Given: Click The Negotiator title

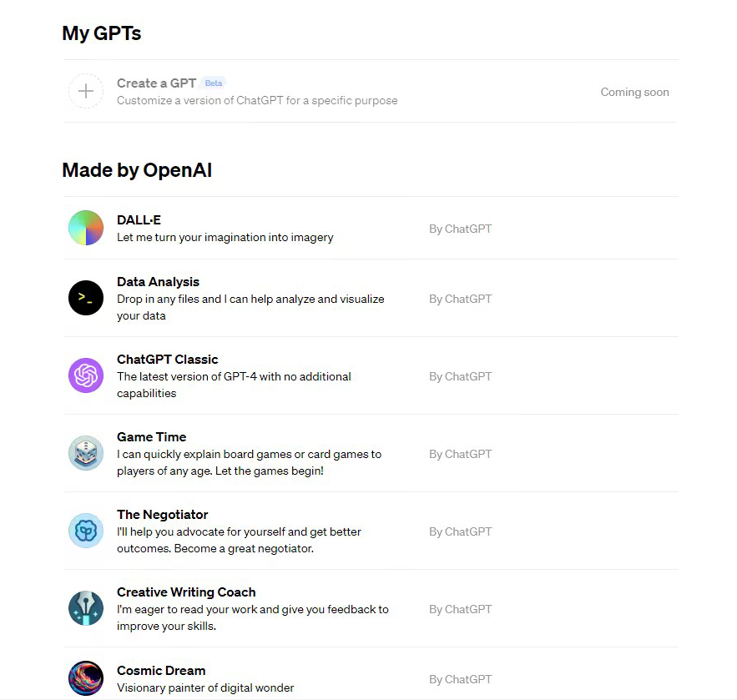Looking at the screenshot, I should tap(162, 515).
